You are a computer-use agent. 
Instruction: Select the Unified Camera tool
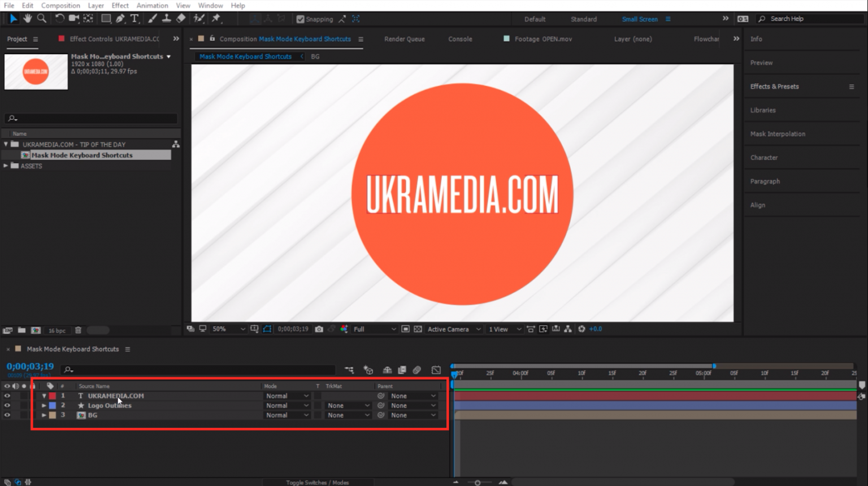pyautogui.click(x=73, y=19)
